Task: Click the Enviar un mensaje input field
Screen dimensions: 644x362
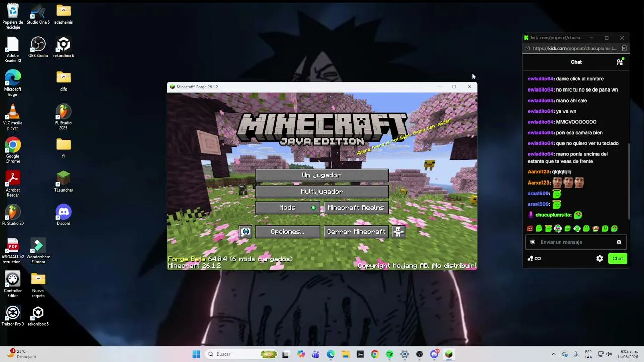Action: point(576,242)
